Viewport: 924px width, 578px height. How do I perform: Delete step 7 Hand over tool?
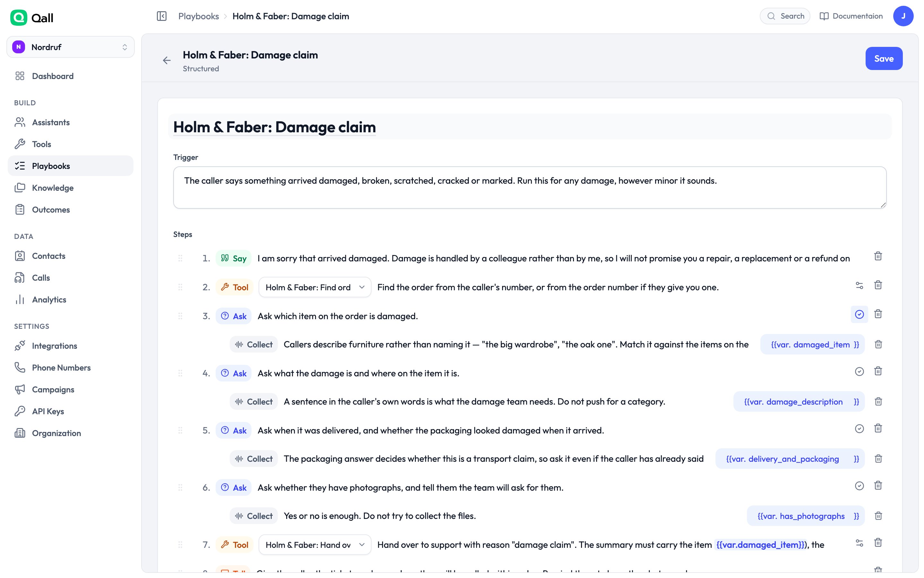coord(878,543)
